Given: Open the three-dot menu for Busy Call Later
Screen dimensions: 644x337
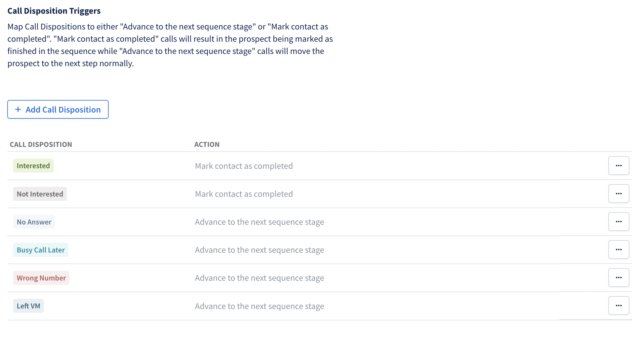Looking at the screenshot, I should (x=619, y=250).
